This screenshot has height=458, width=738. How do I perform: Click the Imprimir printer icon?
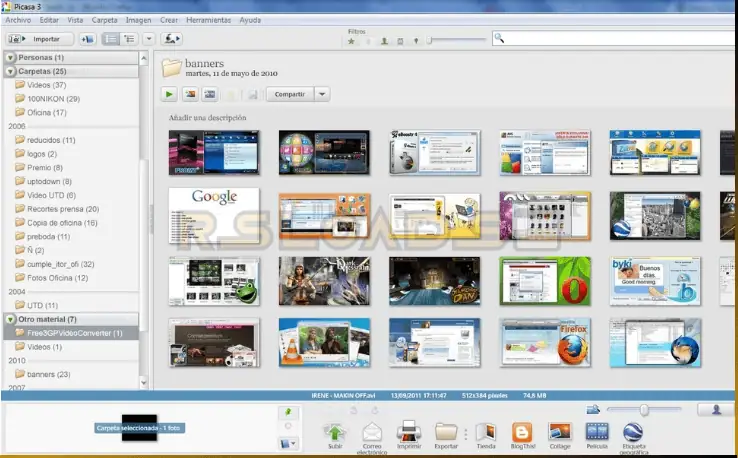409,434
